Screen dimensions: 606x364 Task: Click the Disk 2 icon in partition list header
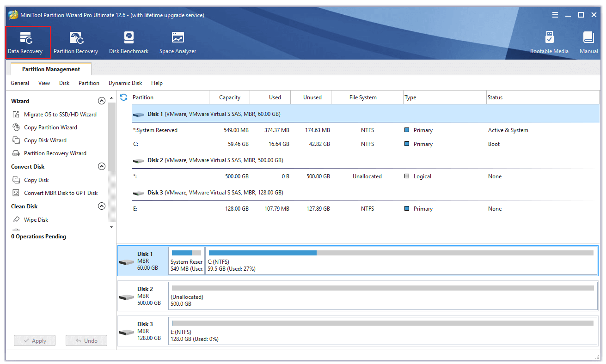click(x=139, y=161)
